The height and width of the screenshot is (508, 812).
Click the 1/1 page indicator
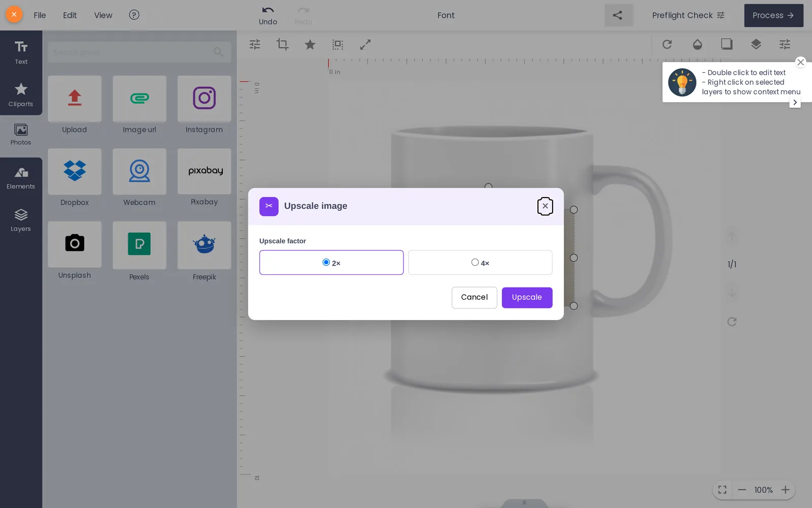click(x=732, y=264)
